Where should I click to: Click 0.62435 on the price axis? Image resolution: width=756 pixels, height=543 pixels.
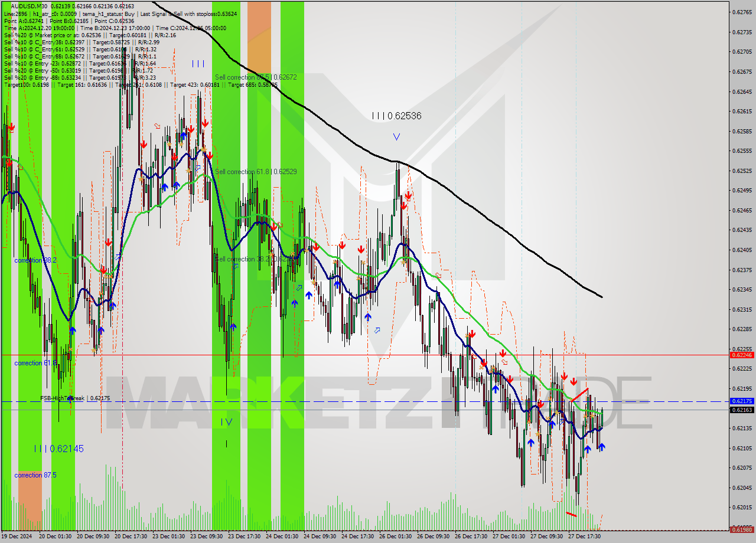click(x=742, y=230)
